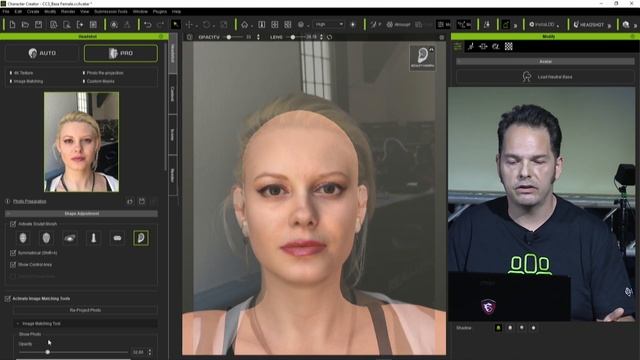Screen dimensions: 640x360
Task: Click the ear Sculpt Morph viewport overlay button
Action: pyautogui.click(x=422, y=58)
